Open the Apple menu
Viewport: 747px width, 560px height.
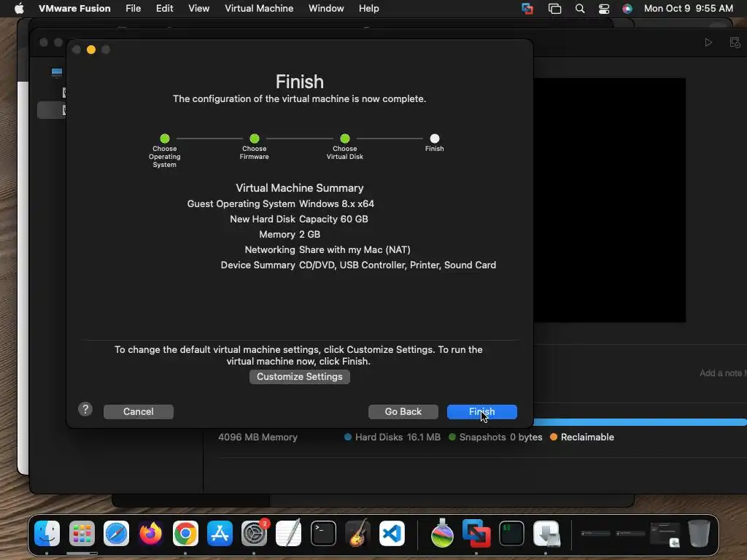click(x=19, y=8)
